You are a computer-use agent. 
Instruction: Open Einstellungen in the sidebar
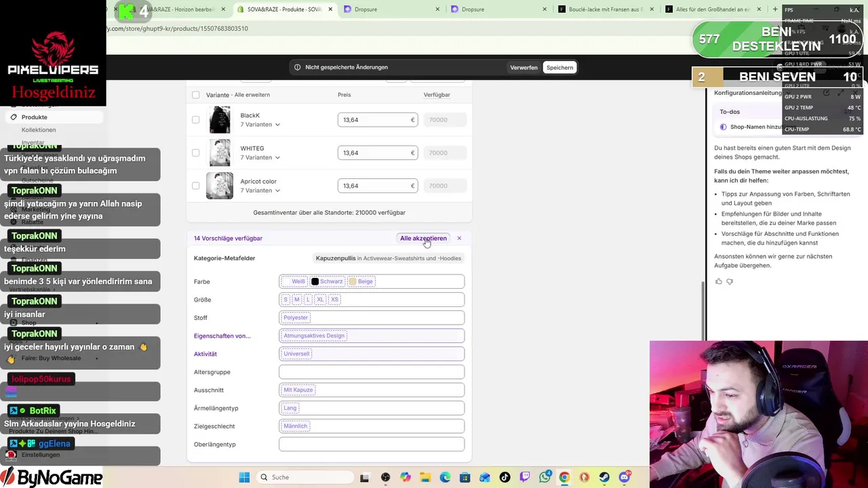41,455
